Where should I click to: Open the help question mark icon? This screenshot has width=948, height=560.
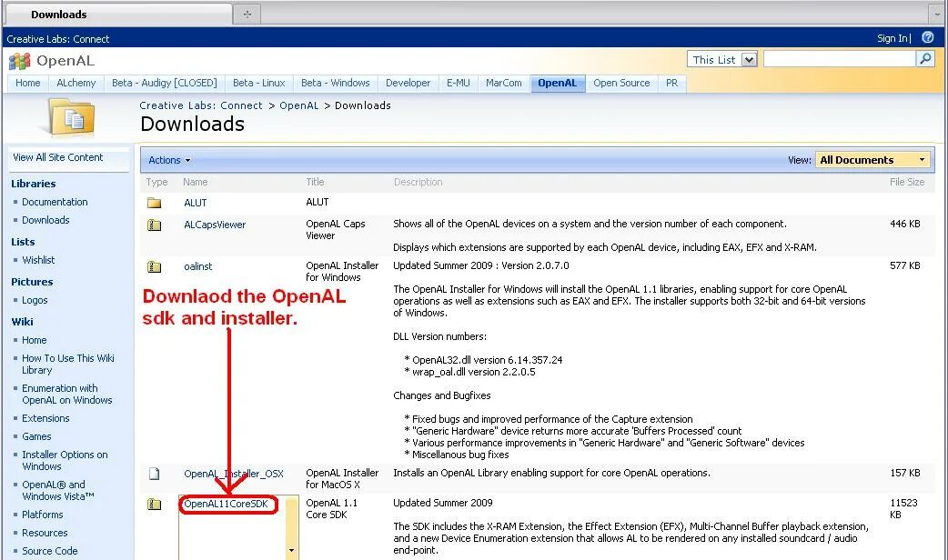927,37
